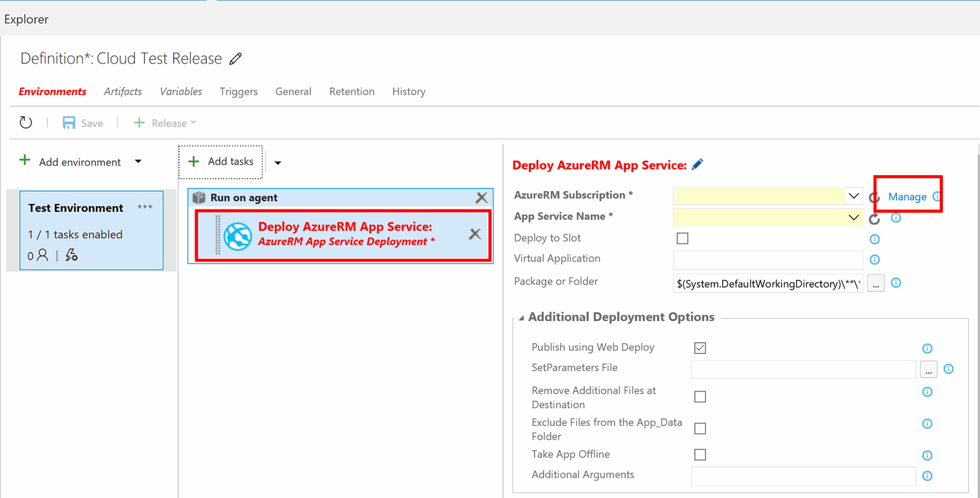
Task: Select the Test Environment card
Action: tap(91, 230)
